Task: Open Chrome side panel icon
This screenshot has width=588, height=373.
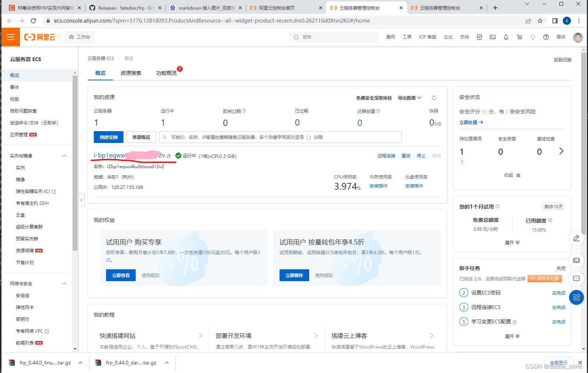Action: (x=555, y=21)
